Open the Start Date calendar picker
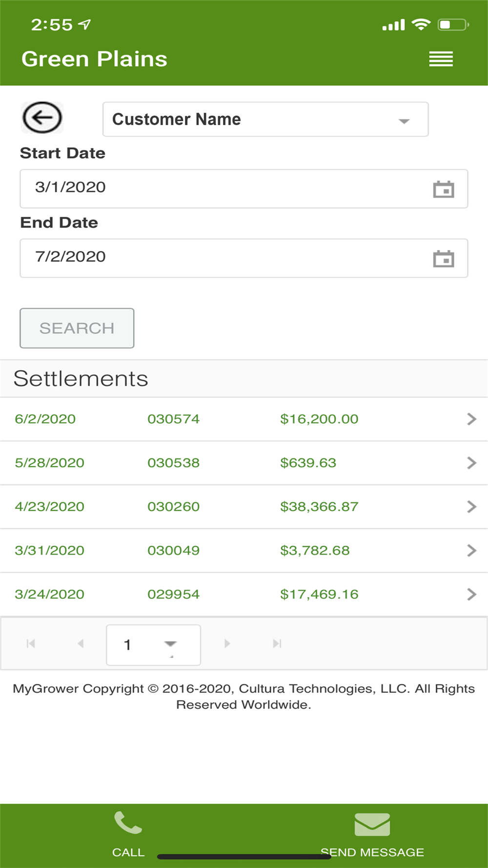Viewport: 488px width, 868px height. click(x=443, y=189)
